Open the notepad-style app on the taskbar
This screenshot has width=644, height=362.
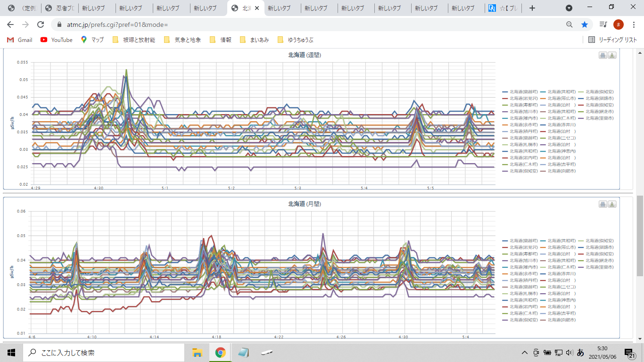coord(243,353)
